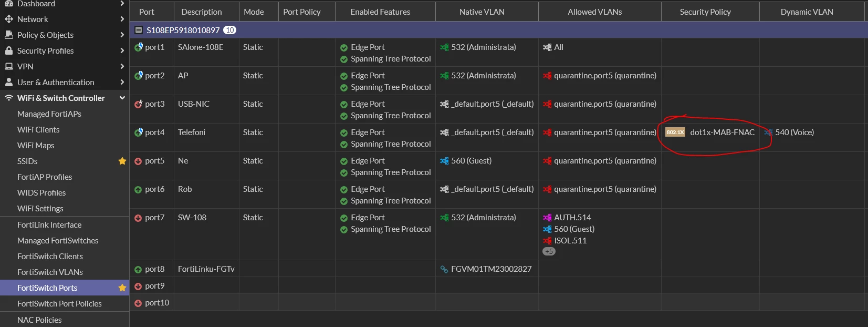Image resolution: width=868 pixels, height=327 pixels.
Task: Click the dot1x-MAB-FNAC security policy
Action: tap(722, 132)
